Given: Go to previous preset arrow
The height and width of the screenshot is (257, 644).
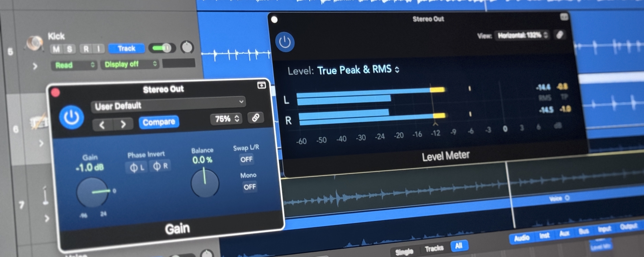Looking at the screenshot, I should coord(102,125).
